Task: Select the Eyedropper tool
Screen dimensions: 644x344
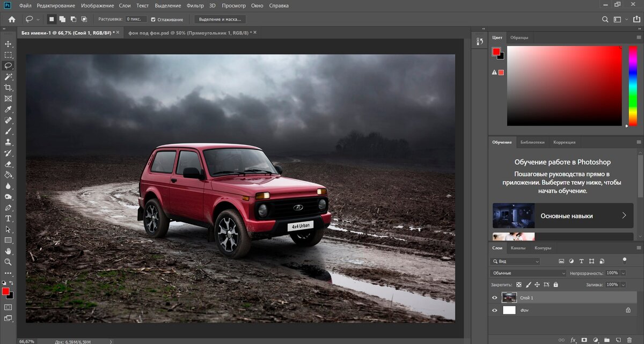Action: (x=8, y=109)
